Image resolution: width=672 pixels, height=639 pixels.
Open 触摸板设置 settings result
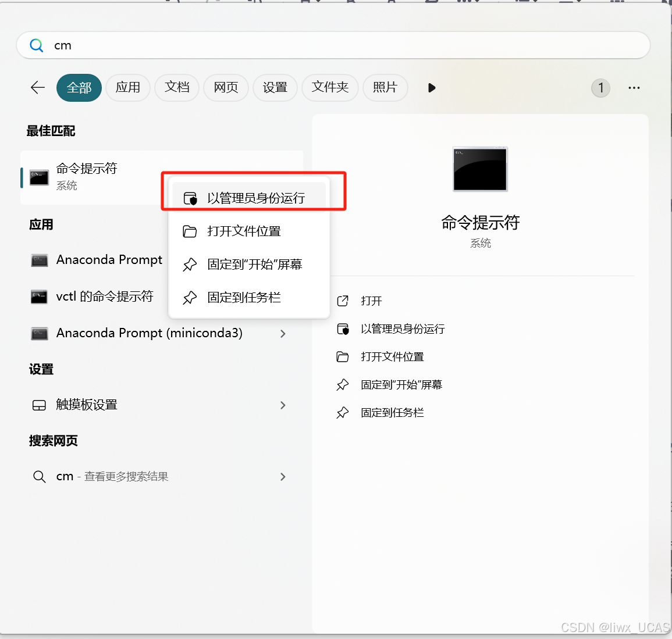pyautogui.click(x=162, y=405)
